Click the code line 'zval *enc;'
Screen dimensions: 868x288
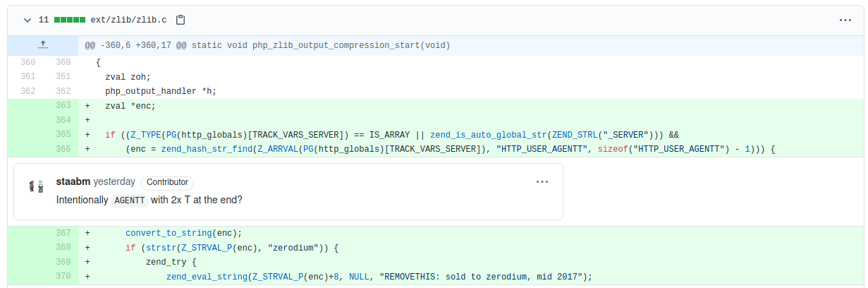[130, 106]
